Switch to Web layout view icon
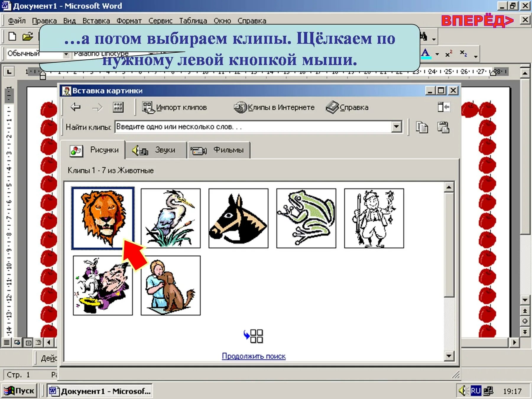532x399 pixels. [17, 343]
